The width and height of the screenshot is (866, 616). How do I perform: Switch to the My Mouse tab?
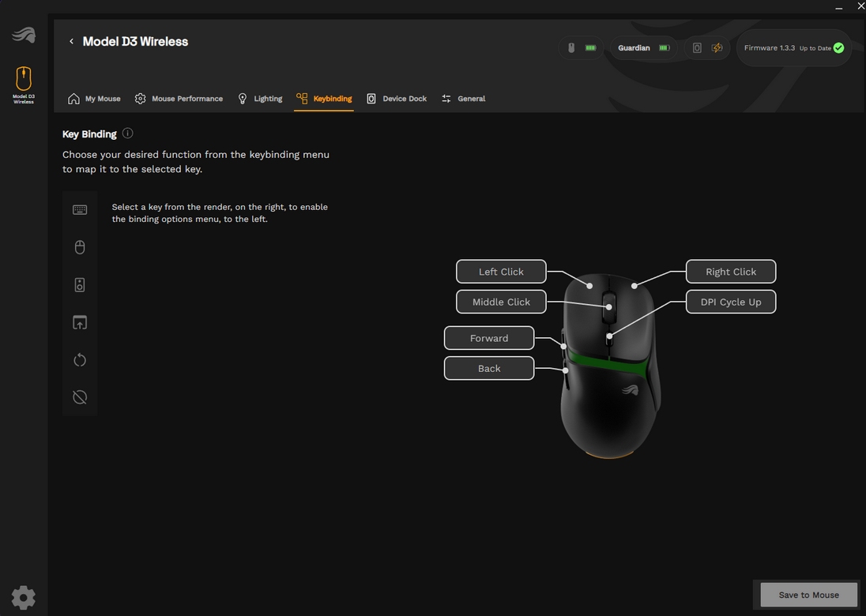tap(94, 99)
